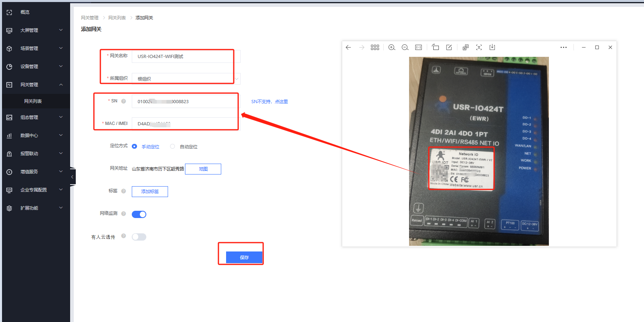The width and height of the screenshot is (644, 322).
Task: Select 手动定位 radio option
Action: pos(134,146)
